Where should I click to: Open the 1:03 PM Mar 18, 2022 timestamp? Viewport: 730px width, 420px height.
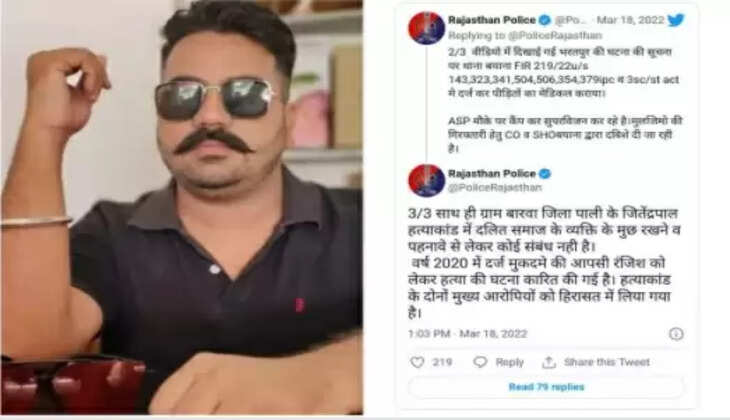[467, 334]
